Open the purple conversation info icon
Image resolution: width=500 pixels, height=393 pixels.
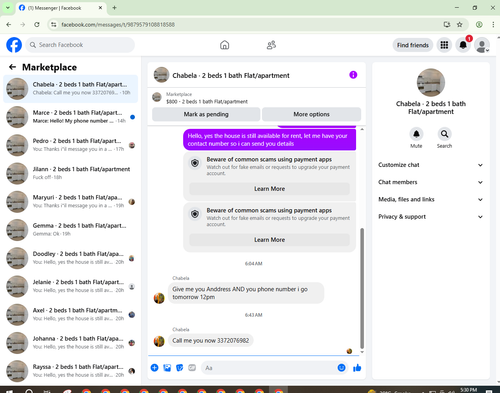click(x=353, y=75)
